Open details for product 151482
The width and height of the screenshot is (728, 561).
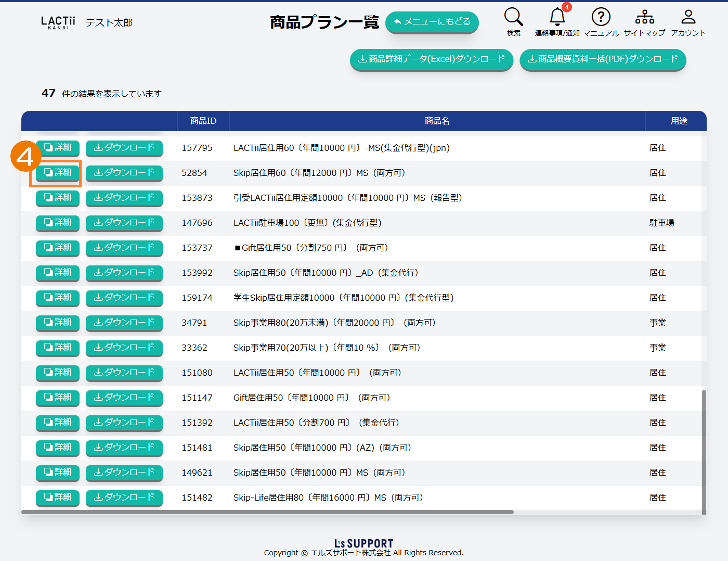pyautogui.click(x=58, y=498)
